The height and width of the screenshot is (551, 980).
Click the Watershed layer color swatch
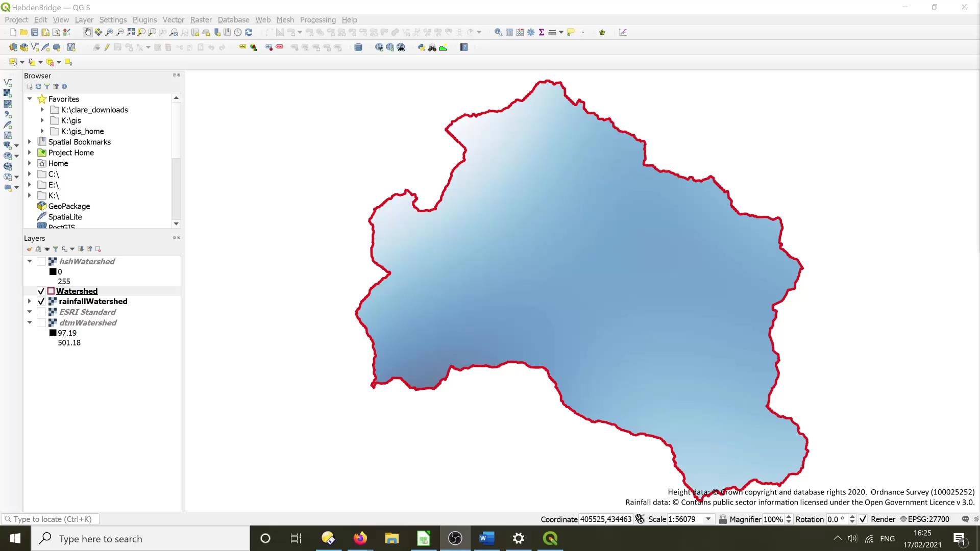(51, 291)
